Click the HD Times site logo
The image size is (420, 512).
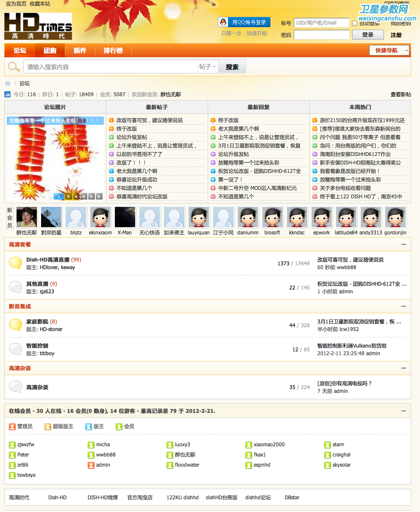click(38, 26)
